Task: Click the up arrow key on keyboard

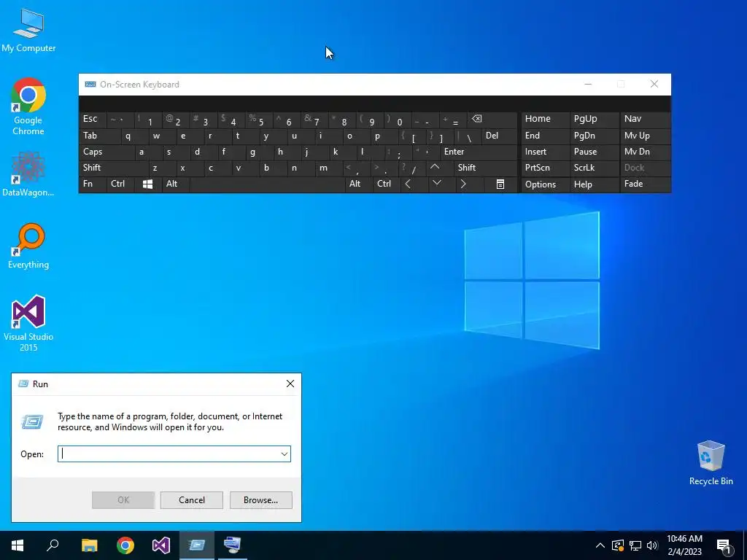Action: pyautogui.click(x=435, y=168)
